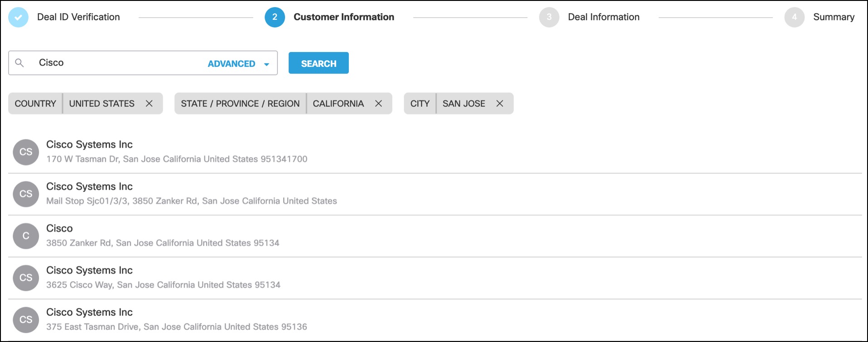
Task: Go to the Deal Information step
Action: (603, 17)
